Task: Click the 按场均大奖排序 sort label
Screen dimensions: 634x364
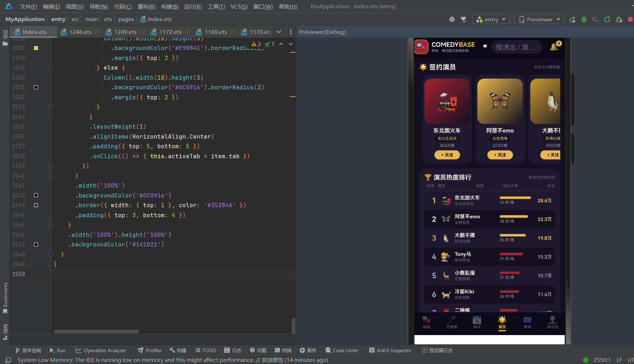Action: pos(542,178)
